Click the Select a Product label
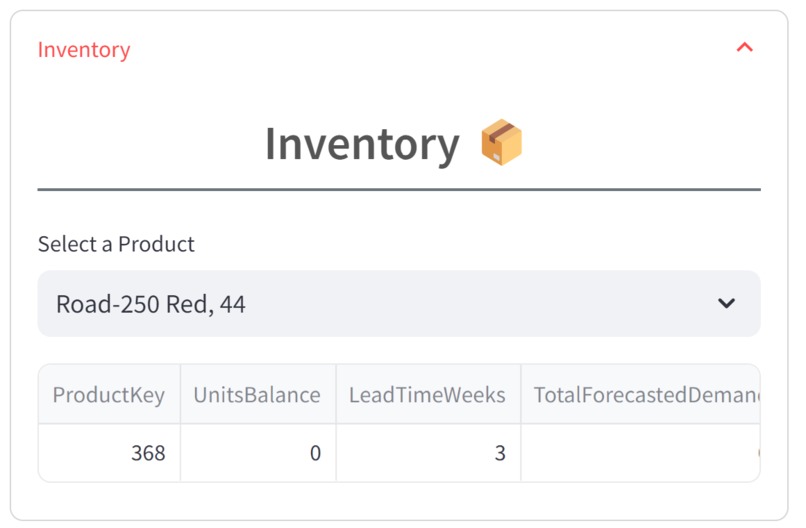 point(116,244)
